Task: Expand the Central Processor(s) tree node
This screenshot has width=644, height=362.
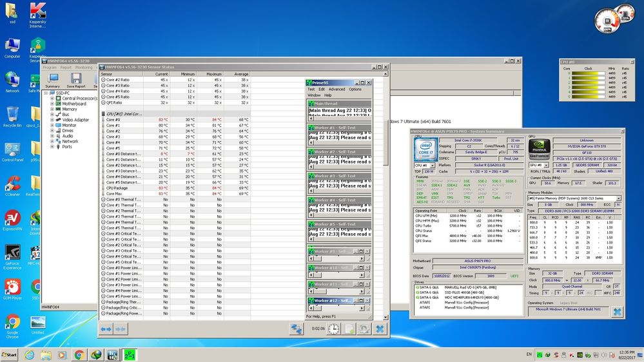Action: click(52, 99)
